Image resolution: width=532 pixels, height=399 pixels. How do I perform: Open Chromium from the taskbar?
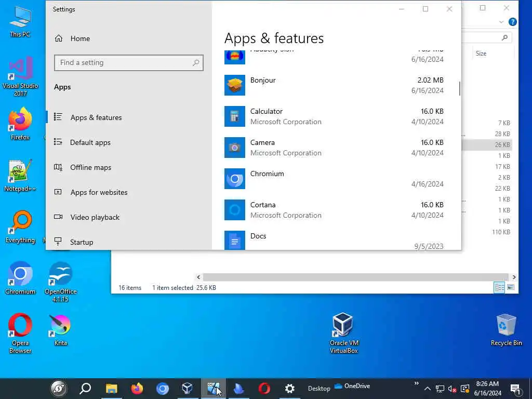[x=163, y=389]
